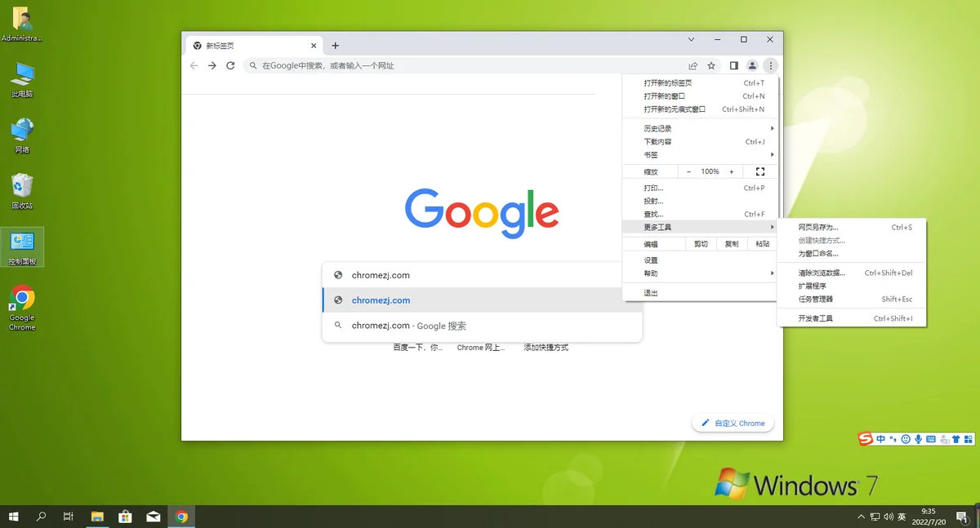980x528 pixels.
Task: Select 扩展程序 in more tools submenu
Action: 813,286
